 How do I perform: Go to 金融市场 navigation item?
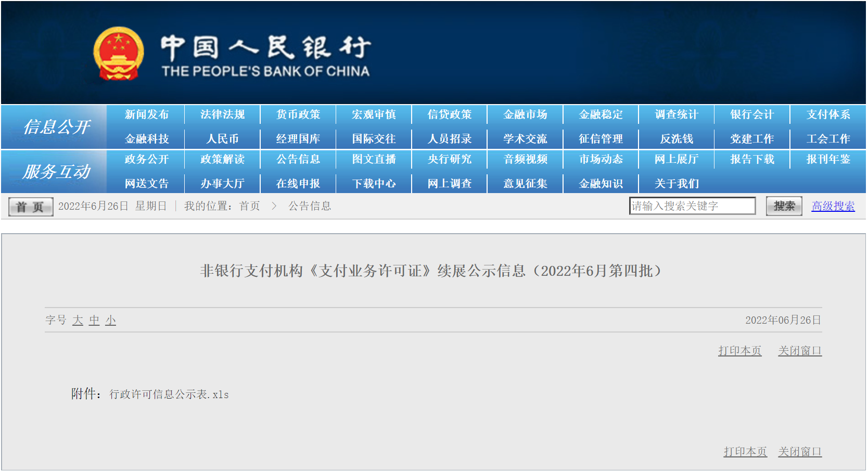(x=525, y=114)
